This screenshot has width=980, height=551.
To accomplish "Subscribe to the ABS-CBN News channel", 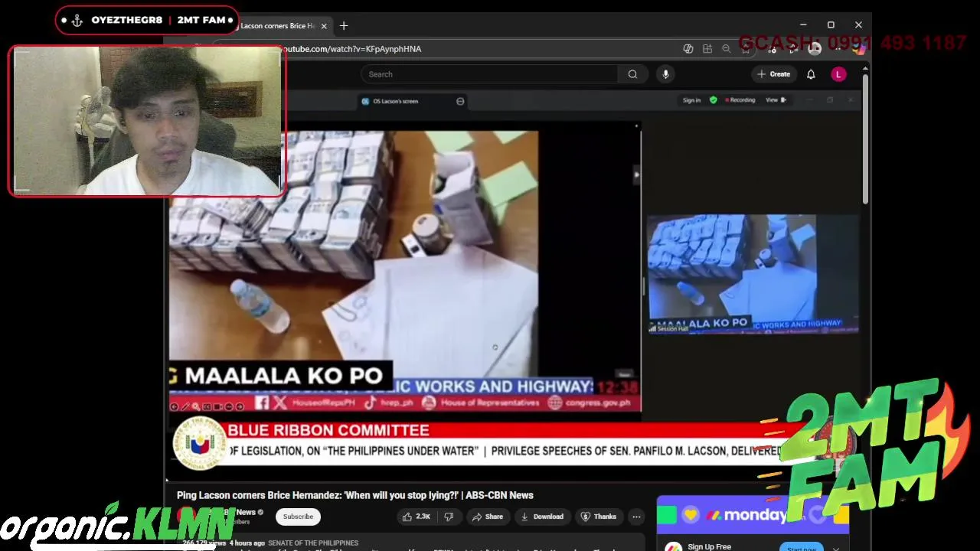I will pos(298,517).
